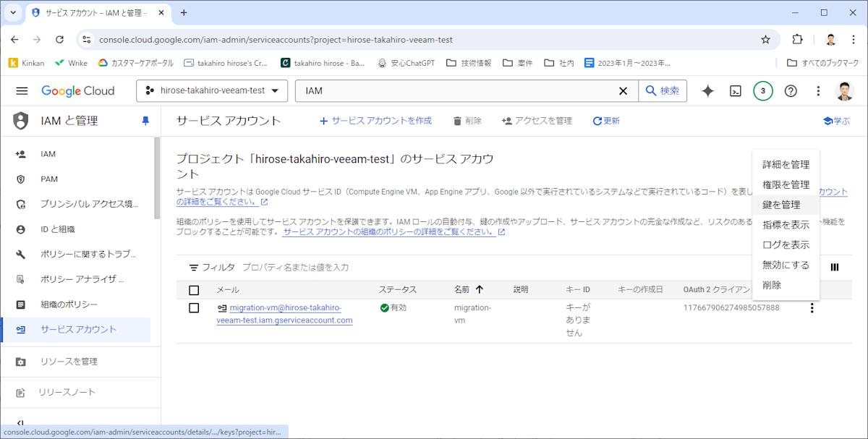Click the Google Cloud logo

[78, 91]
